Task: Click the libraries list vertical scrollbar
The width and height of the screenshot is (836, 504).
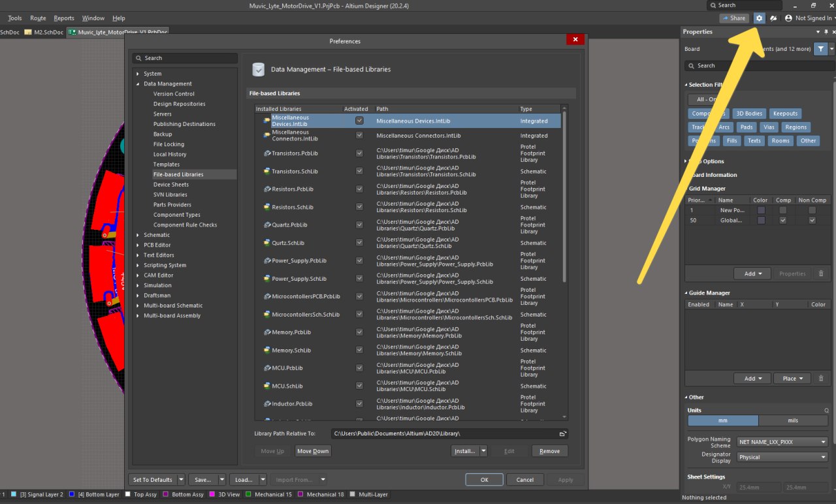Action: [564, 196]
